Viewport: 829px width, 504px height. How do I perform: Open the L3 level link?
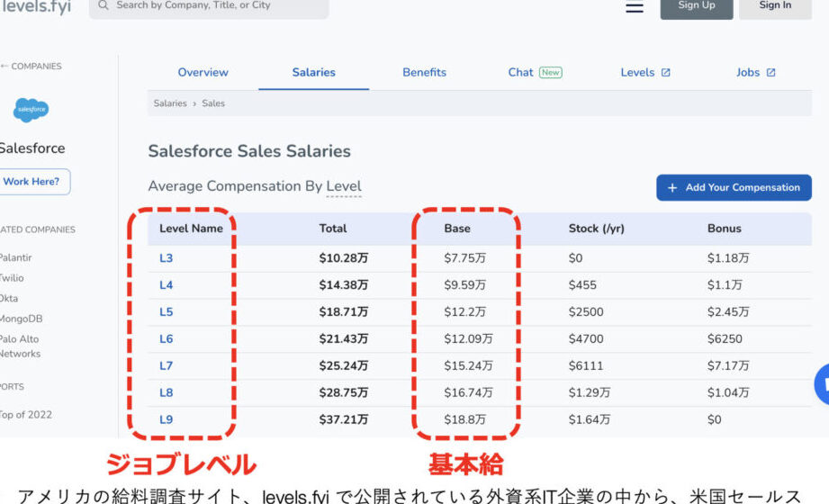167,258
